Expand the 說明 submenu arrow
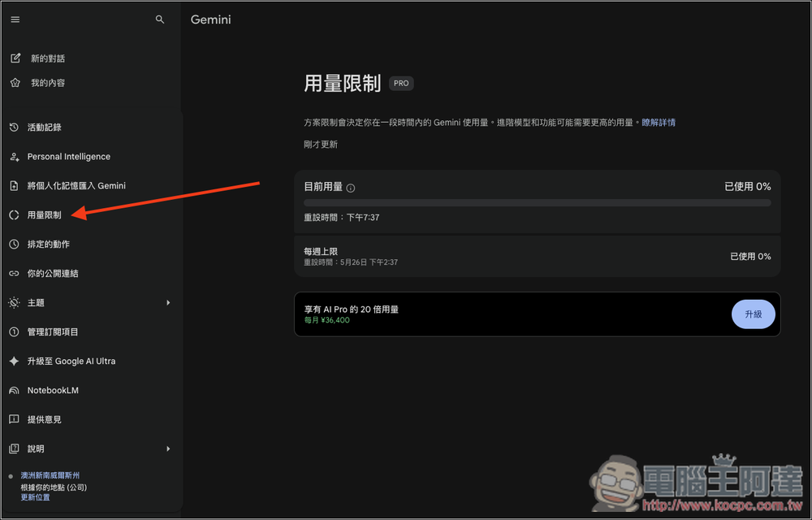The height and width of the screenshot is (520, 812). click(168, 448)
